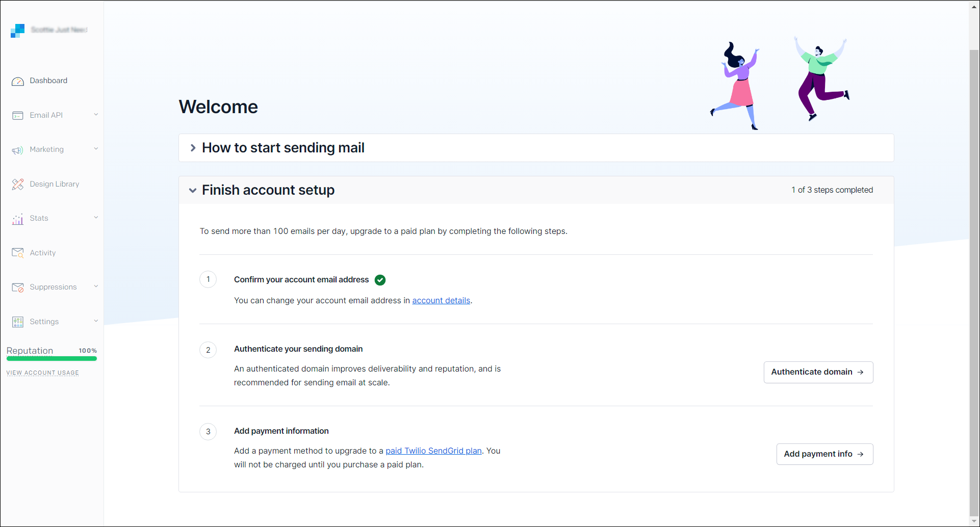980x527 pixels.
Task: Click the Dashboard gauge icon
Action: [18, 81]
